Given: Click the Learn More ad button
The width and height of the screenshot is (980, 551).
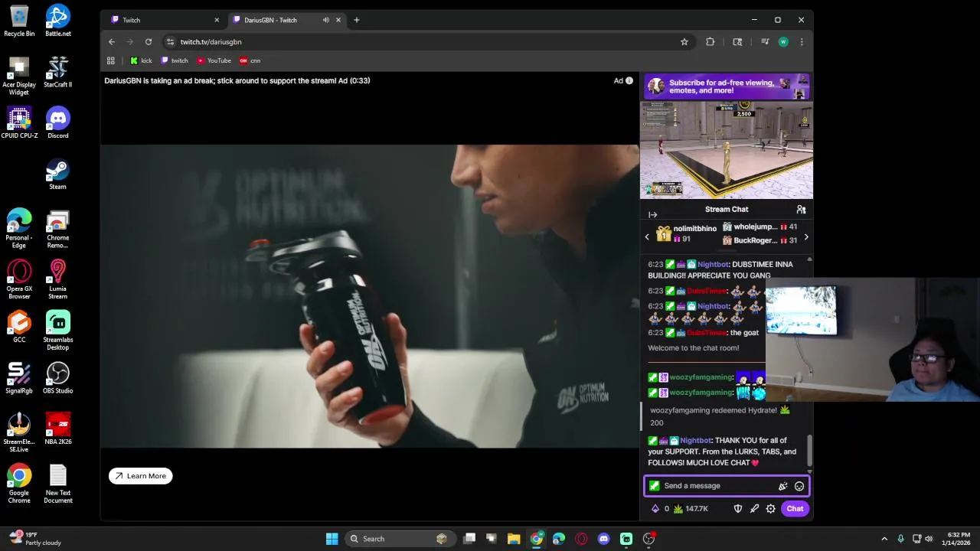Looking at the screenshot, I should click(141, 476).
